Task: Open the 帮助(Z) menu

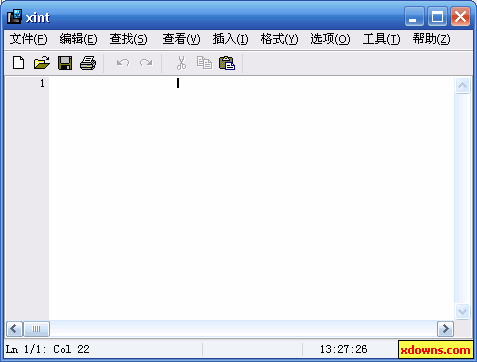Action: click(x=431, y=39)
